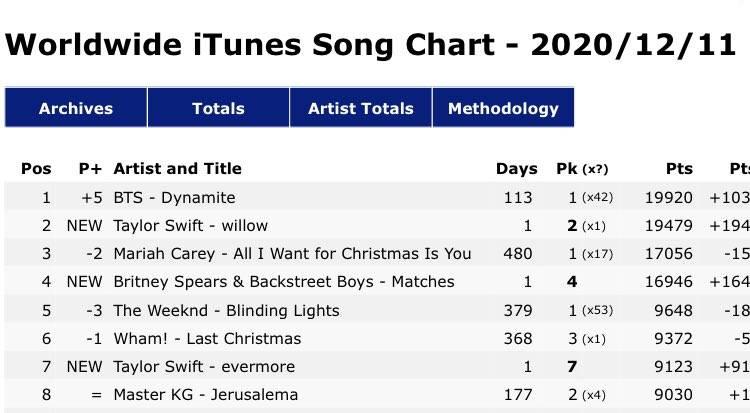Click the Worldwide iTunes Song Chart heading
This screenshot has height=413, width=750.
coord(370,44)
